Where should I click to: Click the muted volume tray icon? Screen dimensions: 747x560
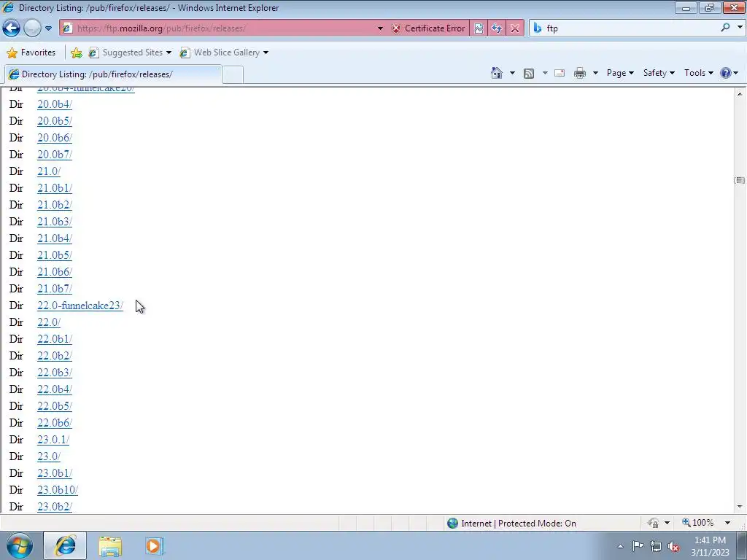pos(673,547)
